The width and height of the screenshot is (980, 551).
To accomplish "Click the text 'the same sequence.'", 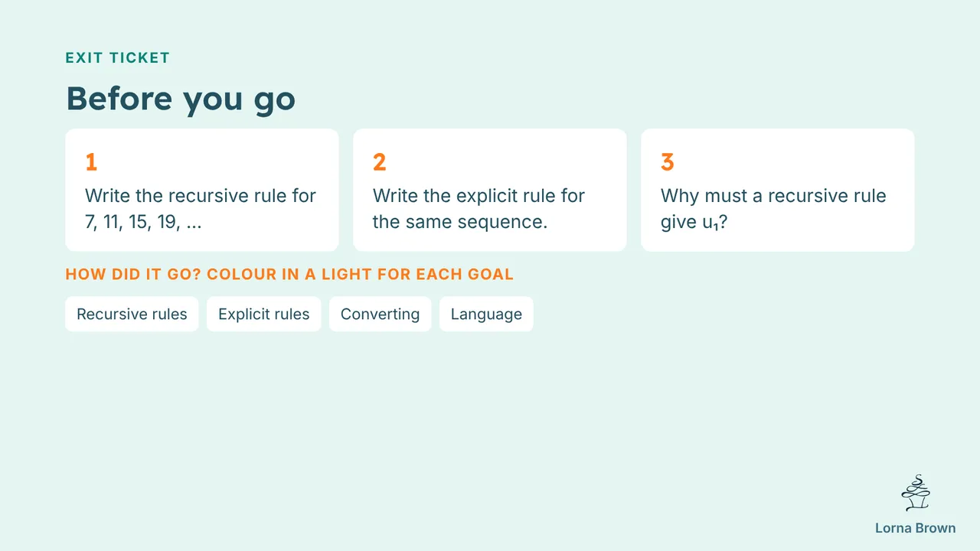I will 460,223.
